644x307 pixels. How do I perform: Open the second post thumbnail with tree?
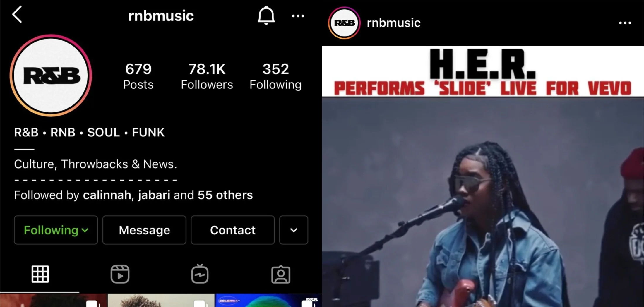[x=161, y=300]
